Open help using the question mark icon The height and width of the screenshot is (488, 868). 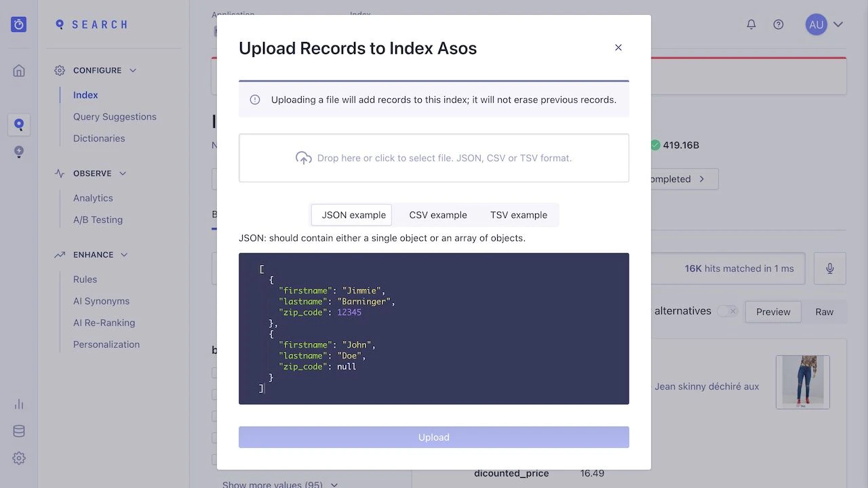[778, 24]
